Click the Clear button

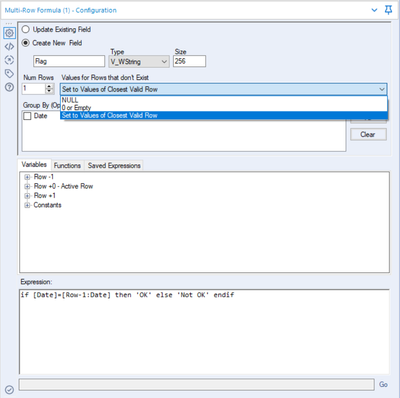pos(368,135)
